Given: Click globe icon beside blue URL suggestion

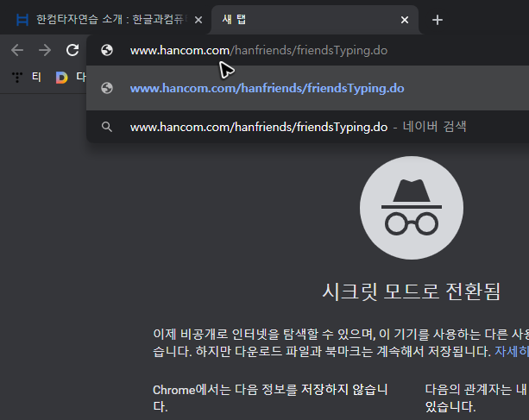Looking at the screenshot, I should pos(107,88).
